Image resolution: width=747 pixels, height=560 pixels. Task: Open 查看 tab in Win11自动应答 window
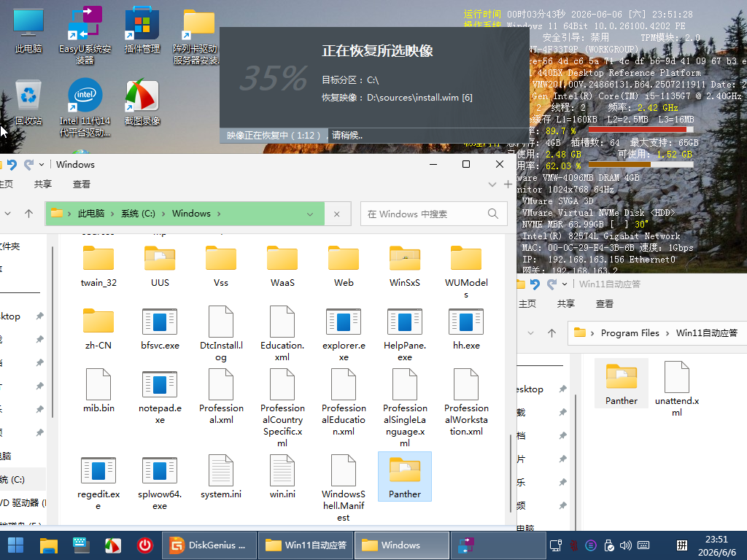click(605, 304)
